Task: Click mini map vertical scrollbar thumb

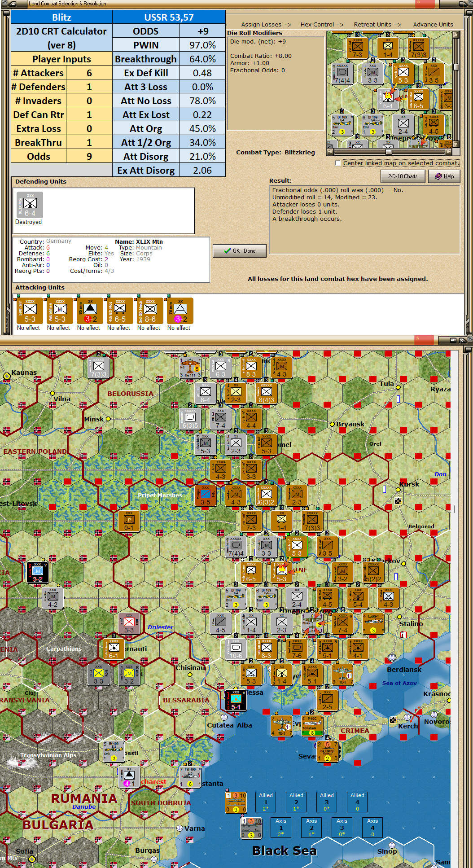Action: [x=456, y=67]
